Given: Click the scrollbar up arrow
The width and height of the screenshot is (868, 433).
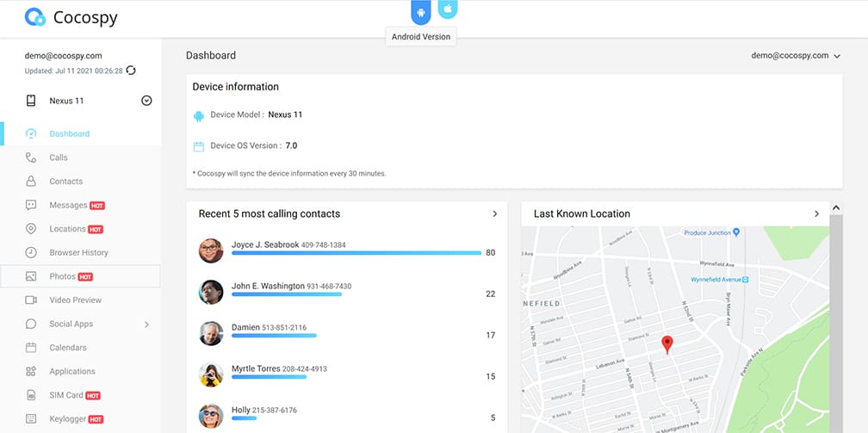Looking at the screenshot, I should 836,208.
